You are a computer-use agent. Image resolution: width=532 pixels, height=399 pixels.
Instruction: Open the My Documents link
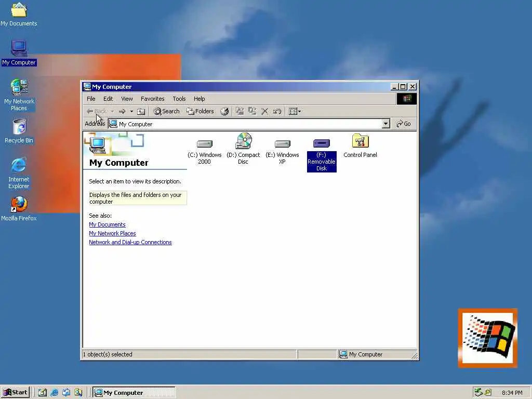click(107, 224)
